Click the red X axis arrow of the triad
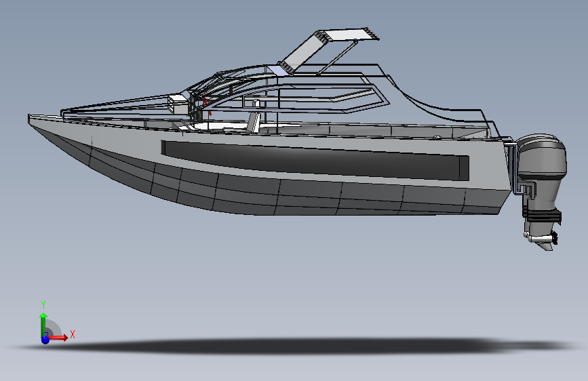The height and width of the screenshot is (381, 588). (58, 338)
